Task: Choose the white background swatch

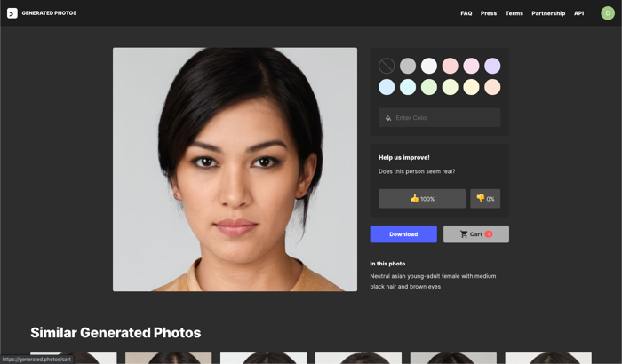Action: click(429, 66)
